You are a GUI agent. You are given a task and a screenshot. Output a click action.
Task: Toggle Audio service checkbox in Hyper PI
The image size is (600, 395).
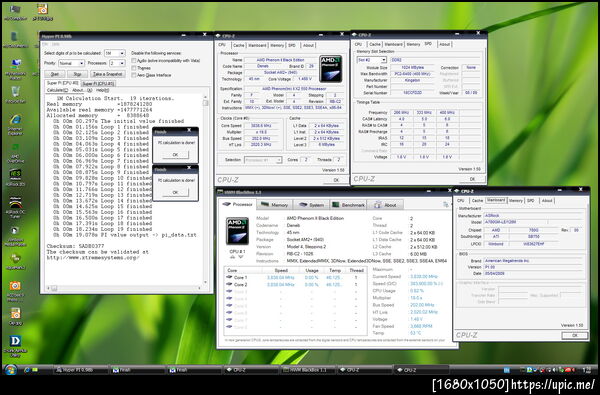pyautogui.click(x=134, y=60)
